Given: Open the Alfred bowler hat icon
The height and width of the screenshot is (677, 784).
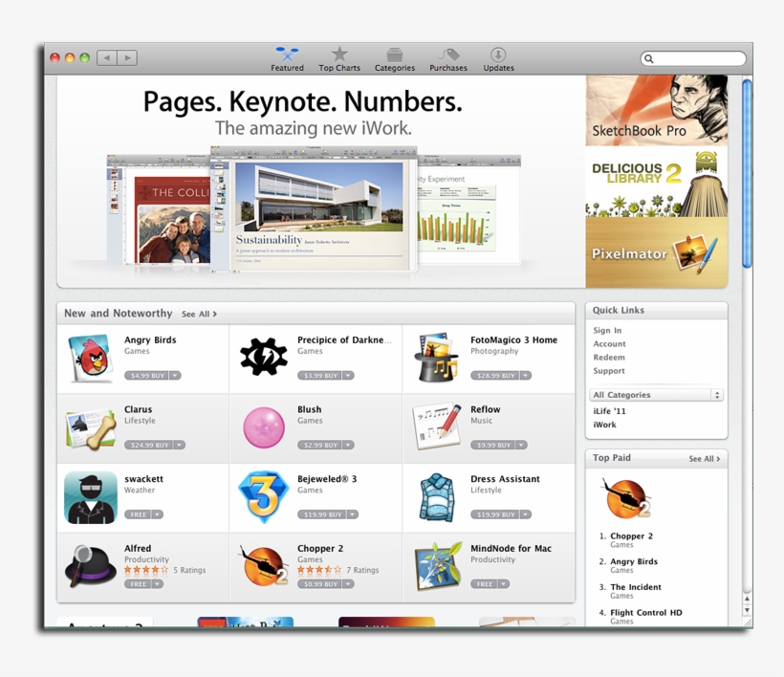Looking at the screenshot, I should pyautogui.click(x=91, y=566).
